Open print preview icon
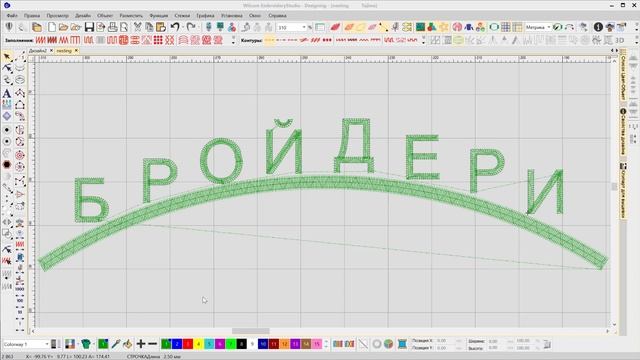The width and height of the screenshot is (640, 360). (x=124, y=27)
